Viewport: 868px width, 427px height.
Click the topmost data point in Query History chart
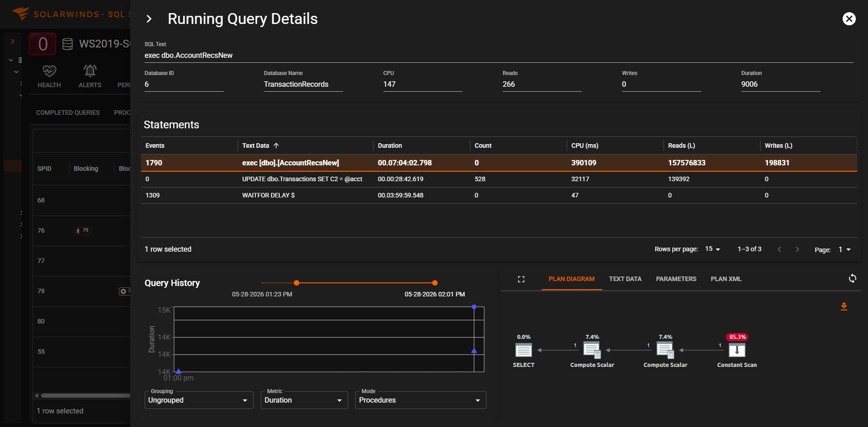point(474,307)
